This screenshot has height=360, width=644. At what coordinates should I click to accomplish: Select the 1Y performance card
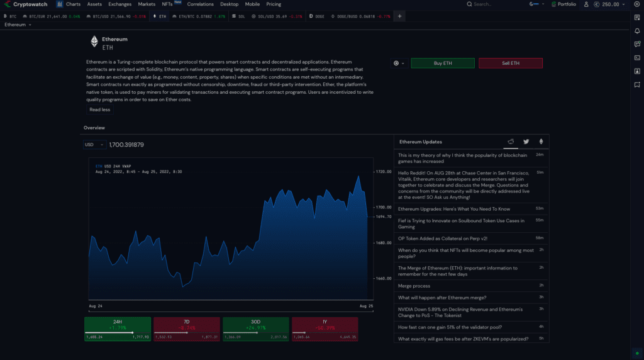[x=325, y=329]
